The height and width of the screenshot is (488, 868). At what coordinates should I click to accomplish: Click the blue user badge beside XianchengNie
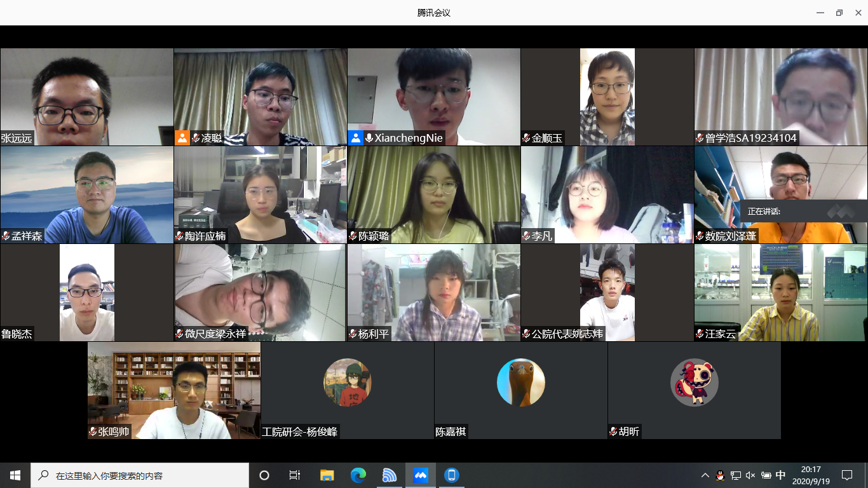[355, 138]
